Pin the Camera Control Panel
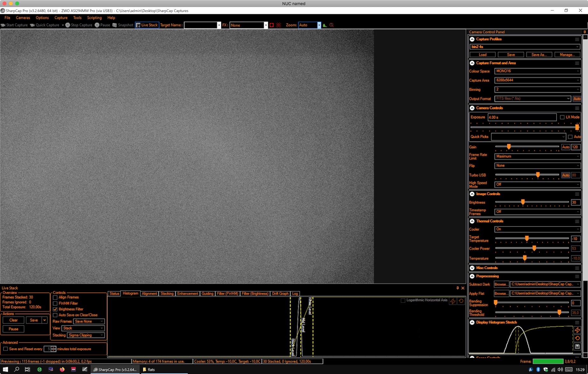This screenshot has width=588, height=374. click(584, 32)
